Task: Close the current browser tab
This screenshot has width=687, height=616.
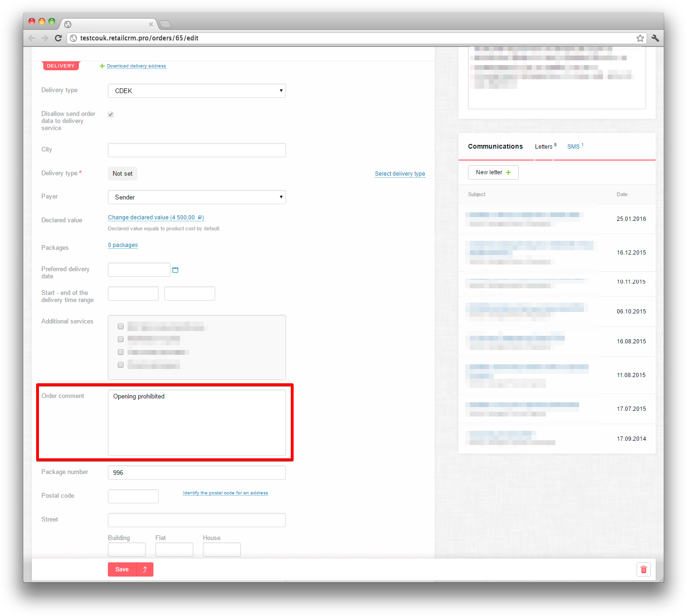Action: click(151, 24)
